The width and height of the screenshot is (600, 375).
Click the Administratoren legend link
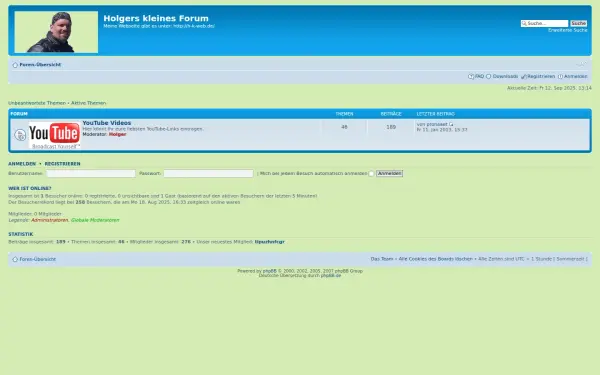(x=50, y=220)
